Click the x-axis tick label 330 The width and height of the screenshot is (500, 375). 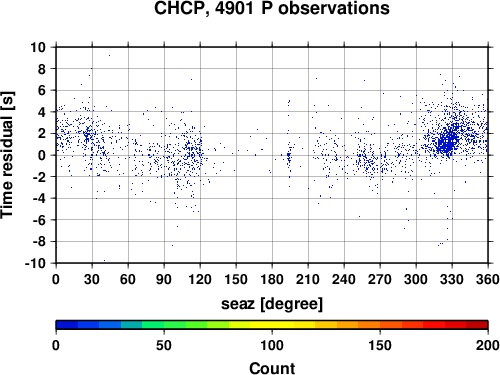click(452, 279)
